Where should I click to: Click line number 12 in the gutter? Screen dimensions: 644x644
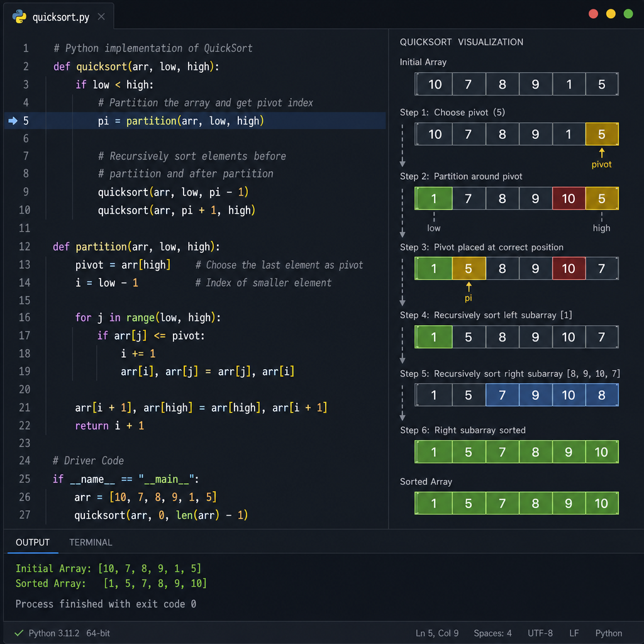pyautogui.click(x=25, y=247)
